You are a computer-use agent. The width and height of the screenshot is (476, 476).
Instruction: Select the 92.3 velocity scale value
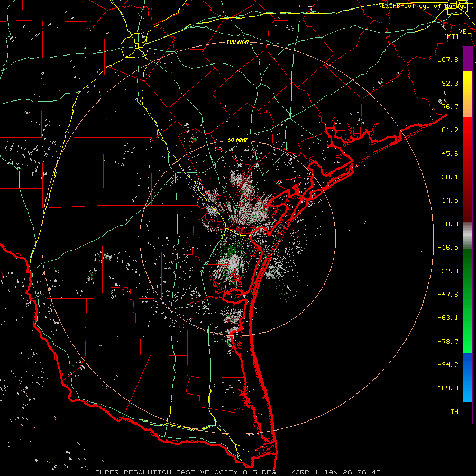(x=450, y=83)
